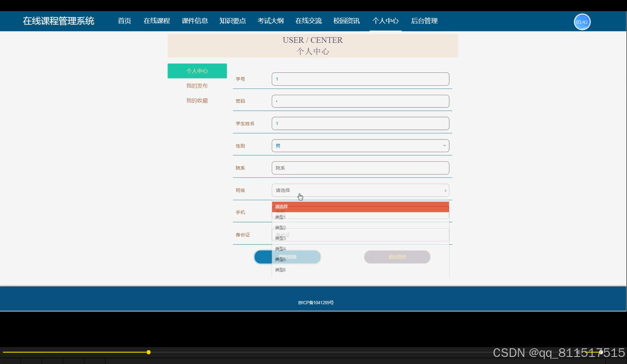Open the 校园资讯 page
Screen dimensions: 627x364
(347, 21)
